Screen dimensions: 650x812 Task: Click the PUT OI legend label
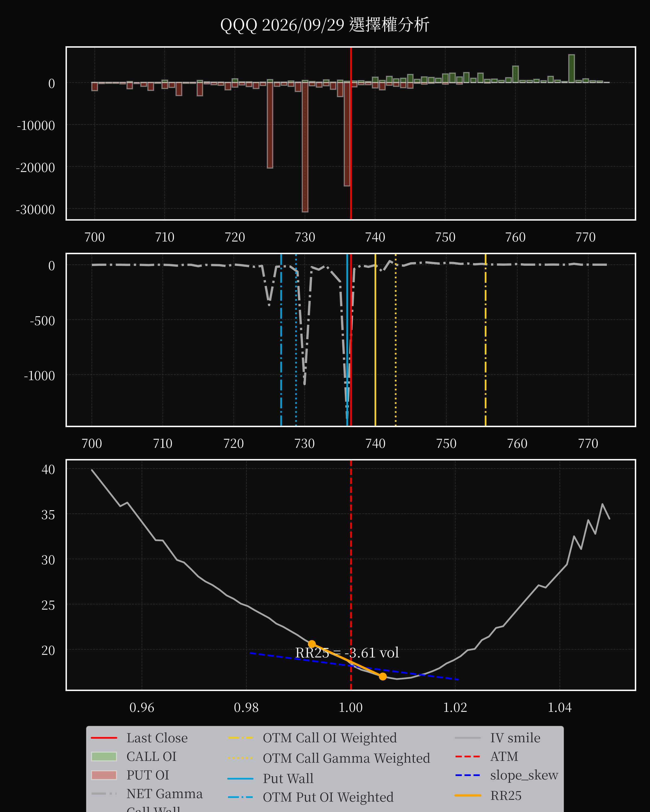tap(148, 775)
